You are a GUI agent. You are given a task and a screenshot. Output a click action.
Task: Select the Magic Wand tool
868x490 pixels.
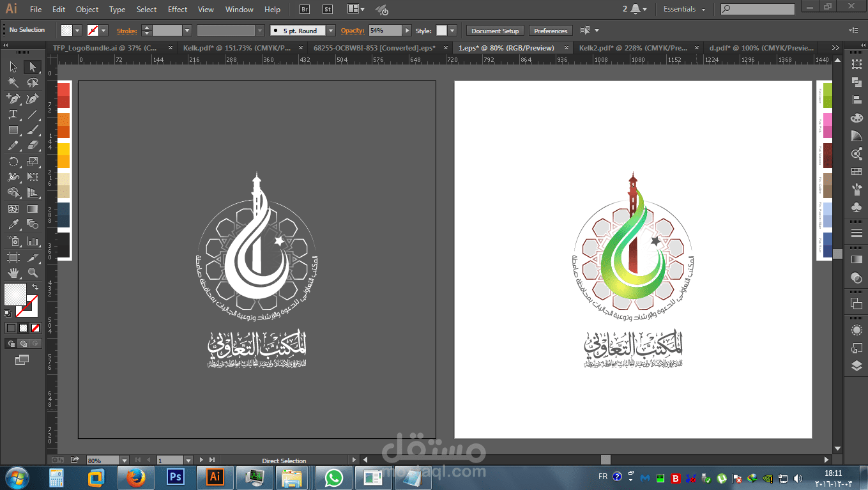(13, 82)
